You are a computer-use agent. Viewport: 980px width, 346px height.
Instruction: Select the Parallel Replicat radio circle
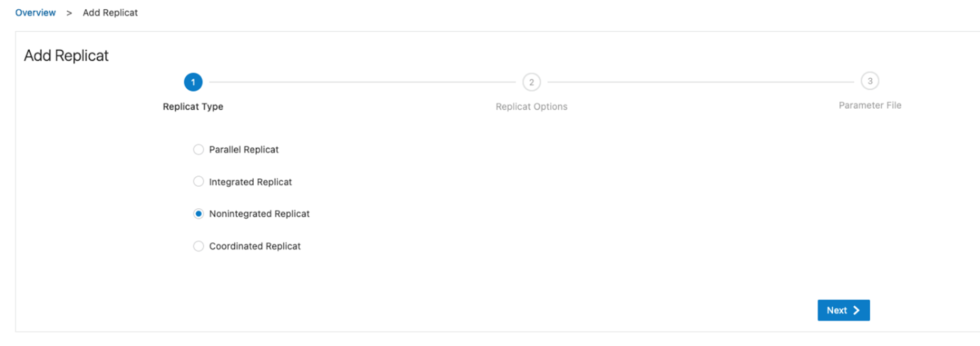(x=199, y=150)
